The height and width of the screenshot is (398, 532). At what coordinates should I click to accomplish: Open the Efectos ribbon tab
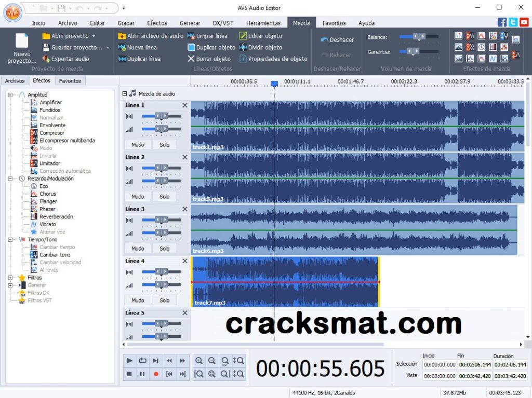157,23
